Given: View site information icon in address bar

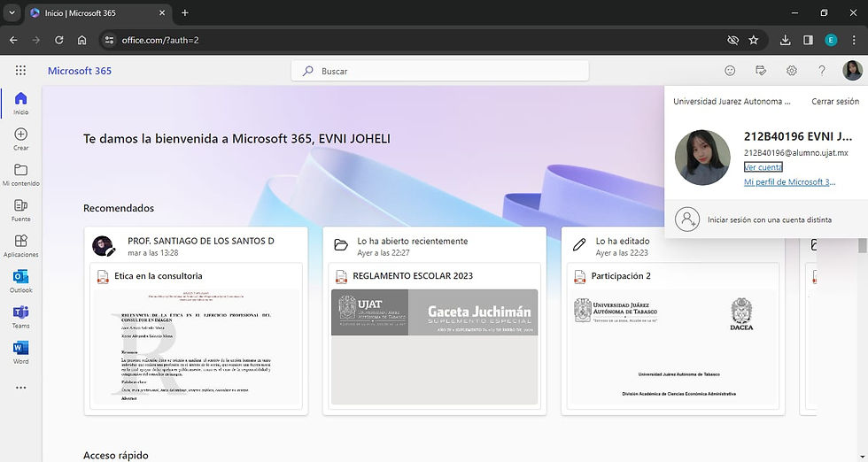Looking at the screenshot, I should click(110, 40).
